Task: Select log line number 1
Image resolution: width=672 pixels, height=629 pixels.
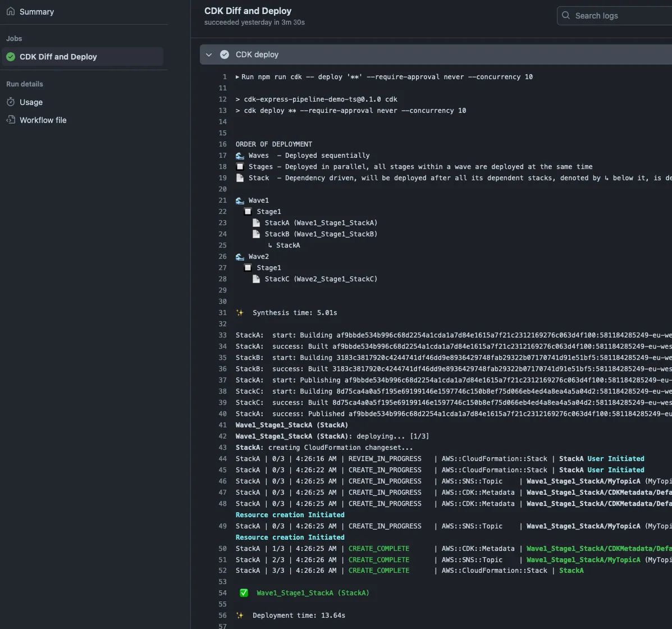Action: 225,77
